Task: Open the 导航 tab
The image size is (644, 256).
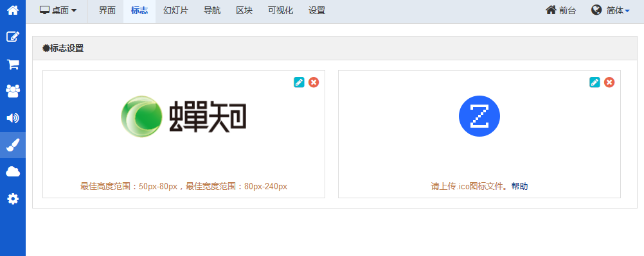Action: pyautogui.click(x=212, y=11)
